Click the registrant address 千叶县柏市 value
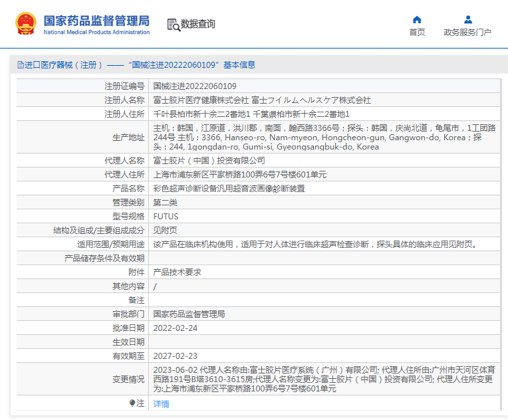 click(x=251, y=114)
